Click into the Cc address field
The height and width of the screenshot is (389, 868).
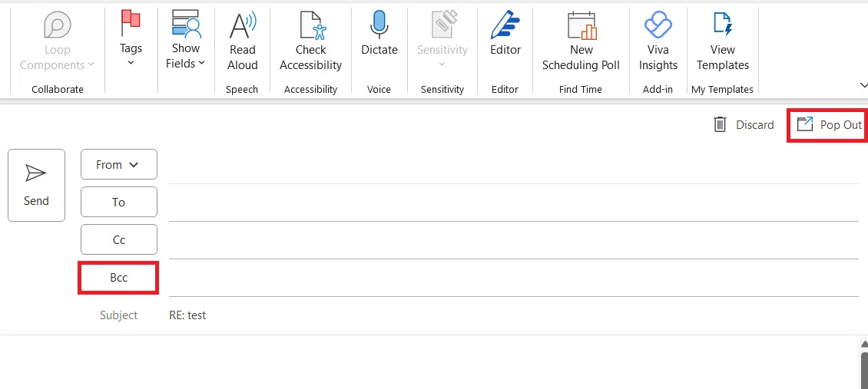coord(513,240)
